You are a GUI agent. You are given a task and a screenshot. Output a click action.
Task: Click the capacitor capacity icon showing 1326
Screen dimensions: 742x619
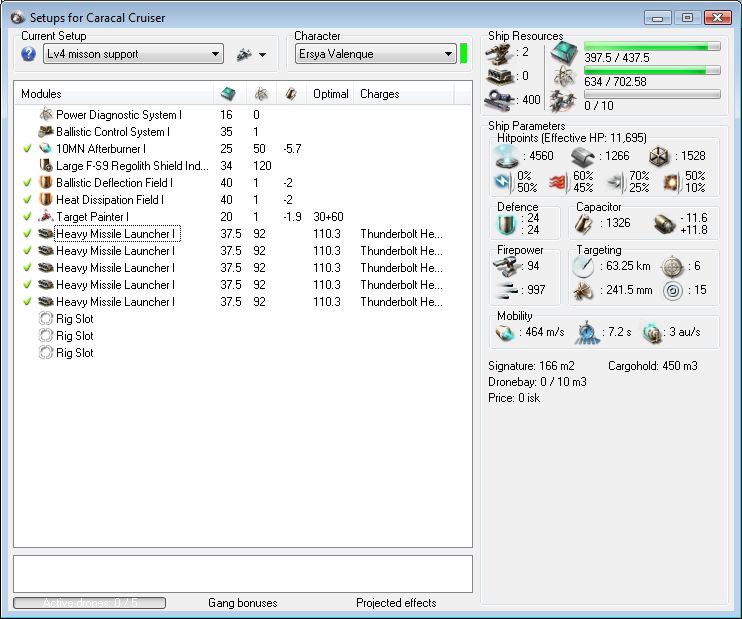(583, 224)
